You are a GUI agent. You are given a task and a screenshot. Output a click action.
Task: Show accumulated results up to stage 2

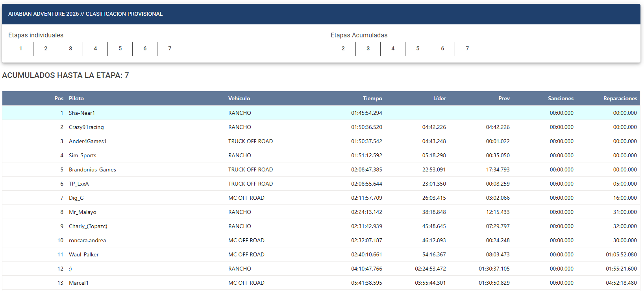[x=343, y=49]
